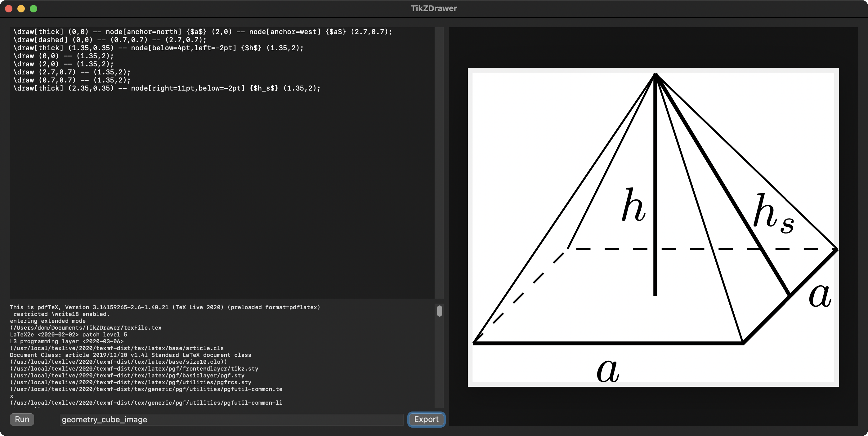Close the TikZDrawer window with red button
Image resolution: width=868 pixels, height=436 pixels.
(9, 8)
